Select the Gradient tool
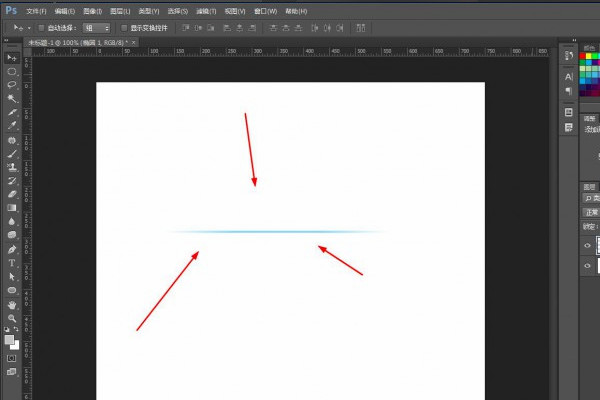 [x=12, y=208]
